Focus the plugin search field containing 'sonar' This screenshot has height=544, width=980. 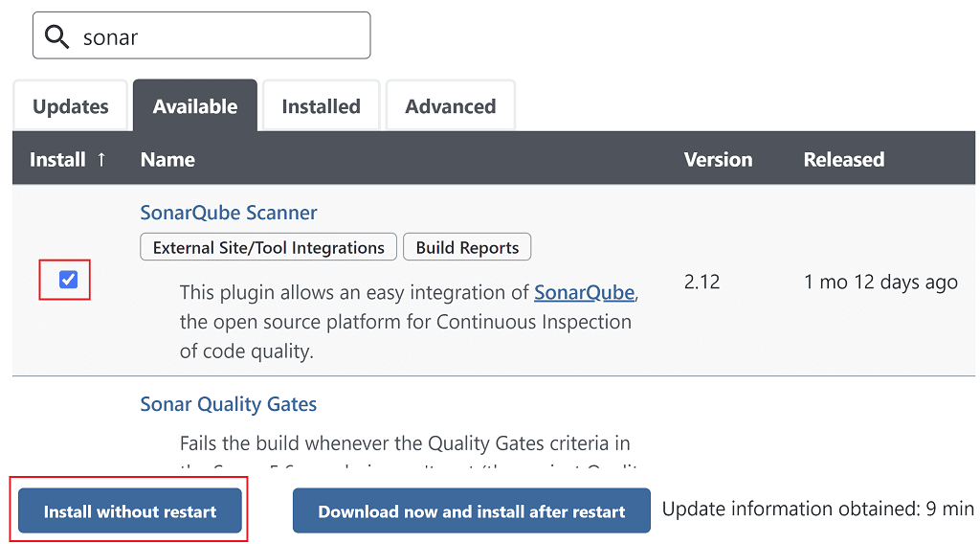pos(220,36)
